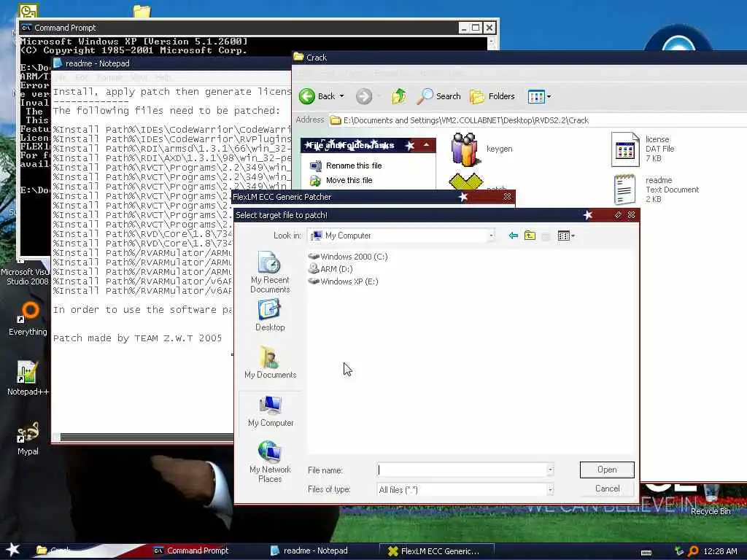The image size is (747, 560).
Task: Click the Back arrow in Crack window
Action: pos(307,96)
